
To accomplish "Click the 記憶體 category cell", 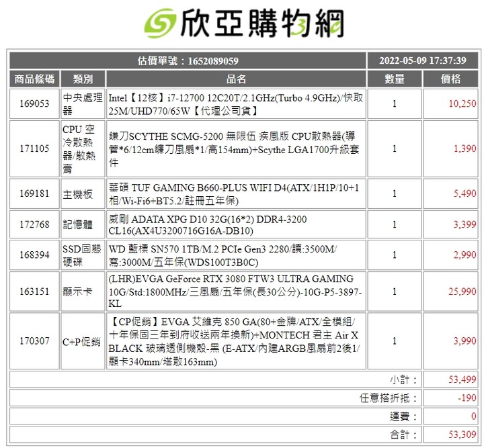I will [83, 224].
